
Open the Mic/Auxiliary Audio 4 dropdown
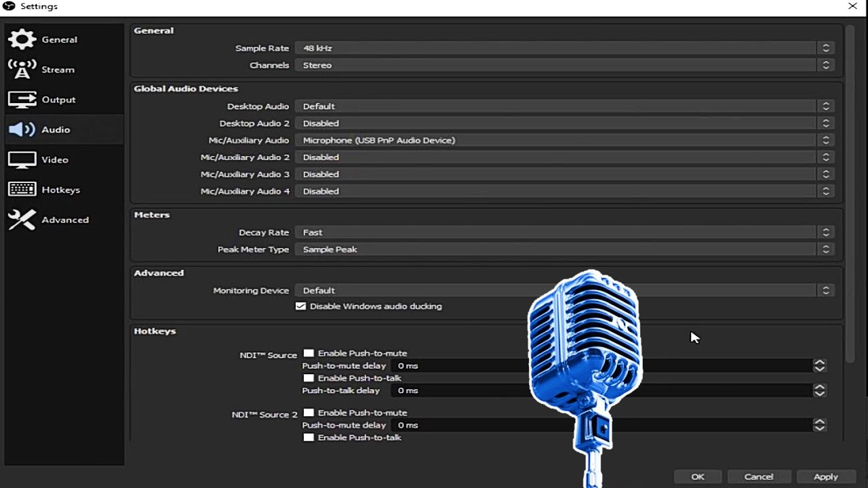[x=564, y=191]
